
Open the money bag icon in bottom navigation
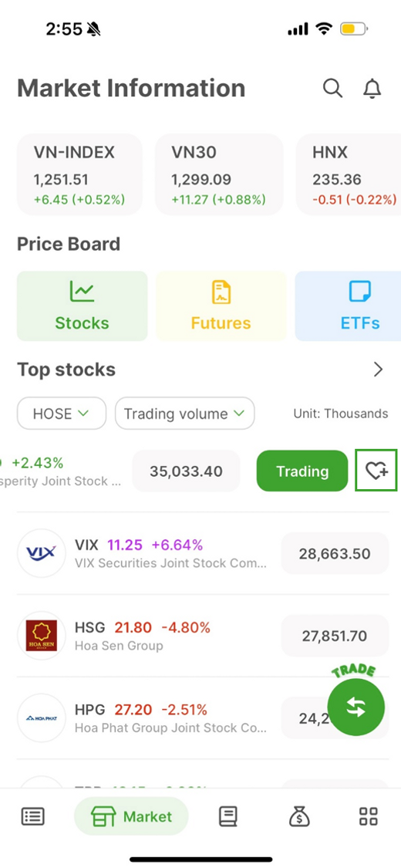coord(299,816)
